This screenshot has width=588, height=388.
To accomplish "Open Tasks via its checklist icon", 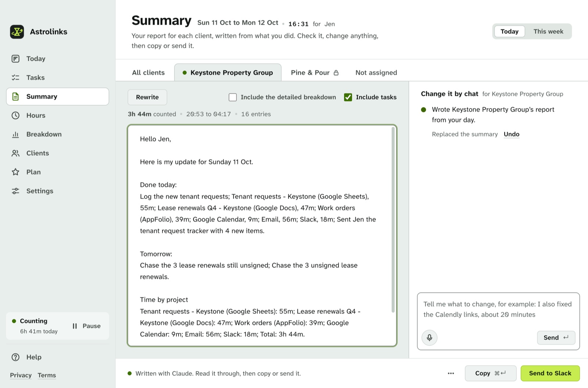I will coord(15,77).
